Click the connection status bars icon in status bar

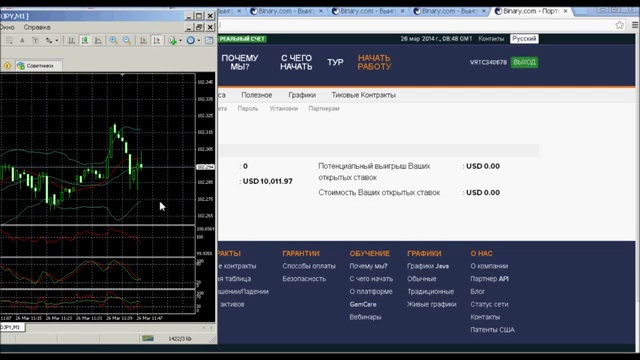(x=148, y=338)
